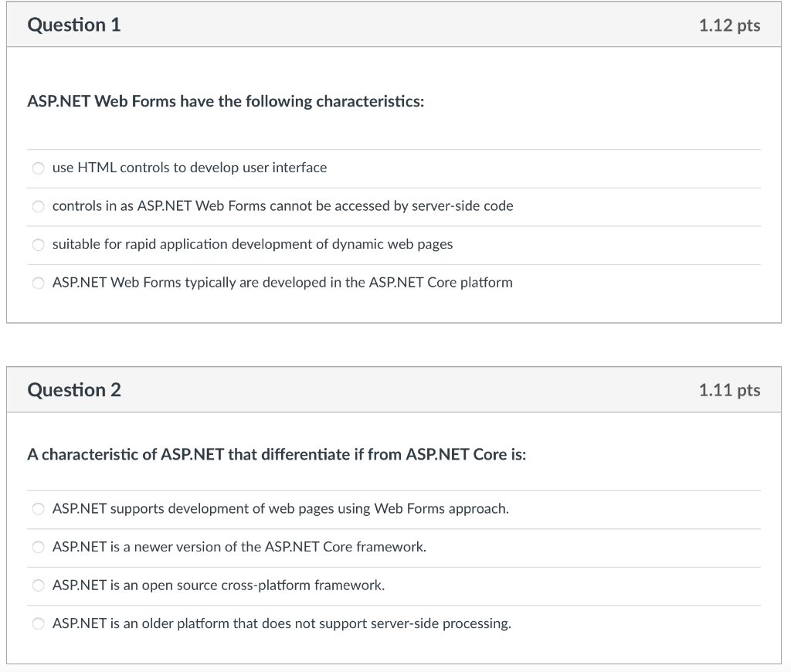
Task: Select 'ASP.NET supports development of web pages using Web Forms'
Action: point(280,508)
